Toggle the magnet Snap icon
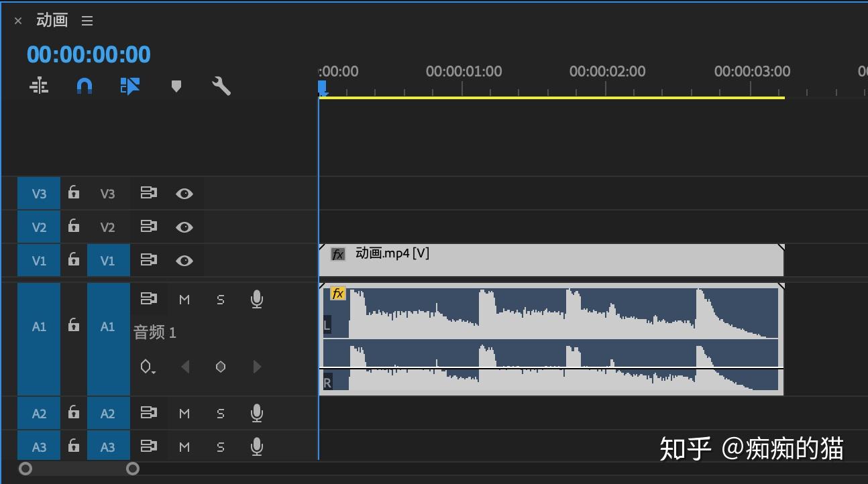868x484 pixels. [x=84, y=86]
